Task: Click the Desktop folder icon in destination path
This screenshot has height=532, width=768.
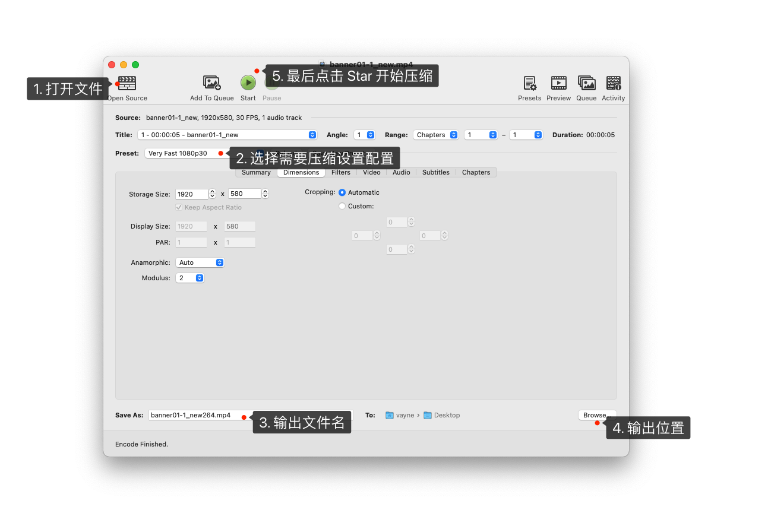Action: pyautogui.click(x=428, y=416)
